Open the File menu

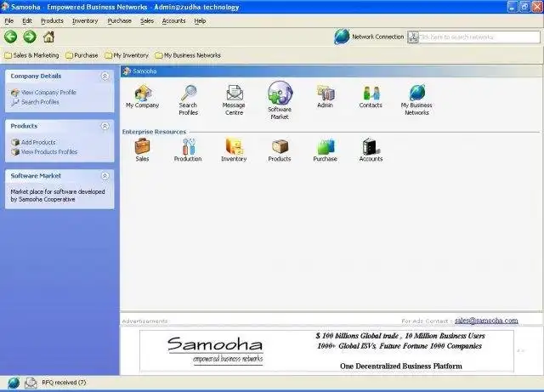click(x=9, y=20)
